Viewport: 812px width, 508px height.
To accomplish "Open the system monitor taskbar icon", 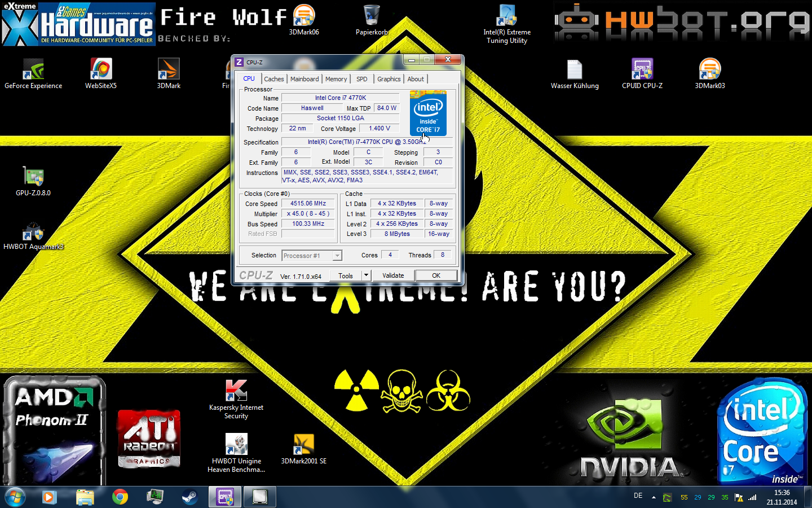I will coord(155,497).
